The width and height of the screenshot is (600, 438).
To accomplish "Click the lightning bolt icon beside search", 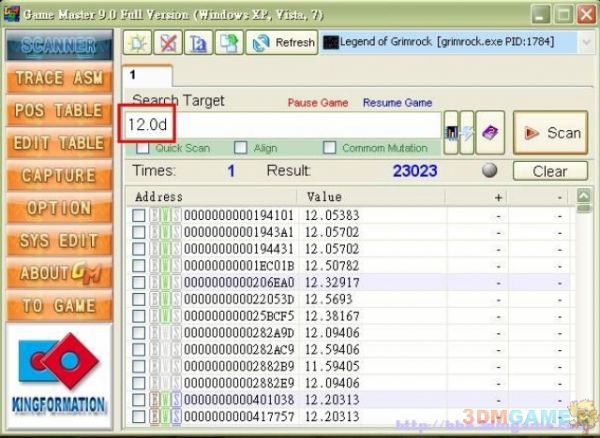I will (x=467, y=131).
